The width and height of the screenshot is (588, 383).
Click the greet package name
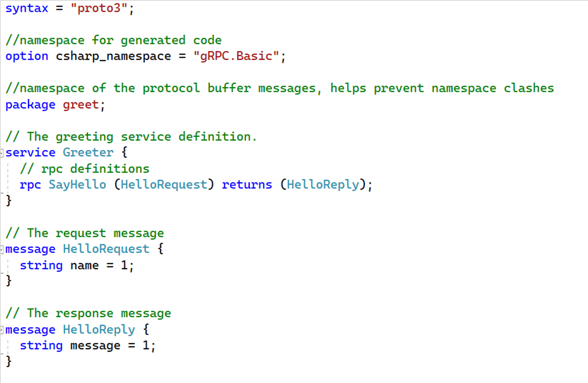pyautogui.click(x=81, y=105)
